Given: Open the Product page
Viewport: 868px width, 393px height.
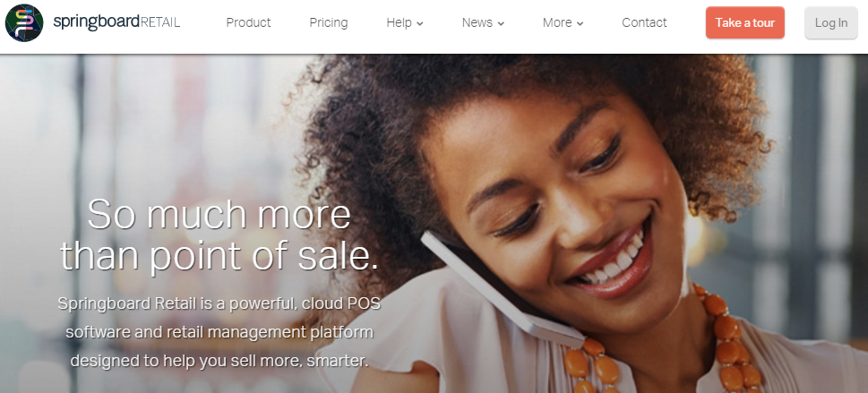Looking at the screenshot, I should [x=248, y=22].
